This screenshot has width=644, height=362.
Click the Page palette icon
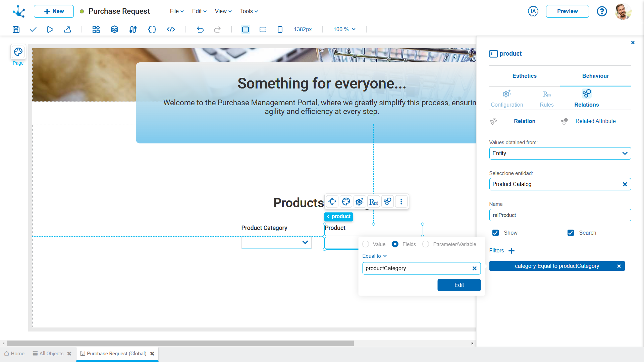pyautogui.click(x=18, y=52)
